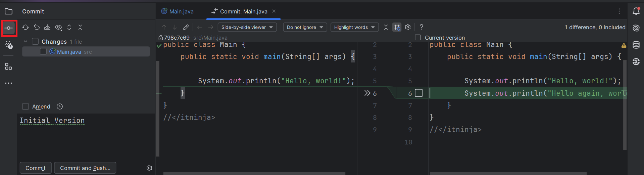Go to next file arrow
Viewport: 644px width, 175px height.
[x=211, y=27]
